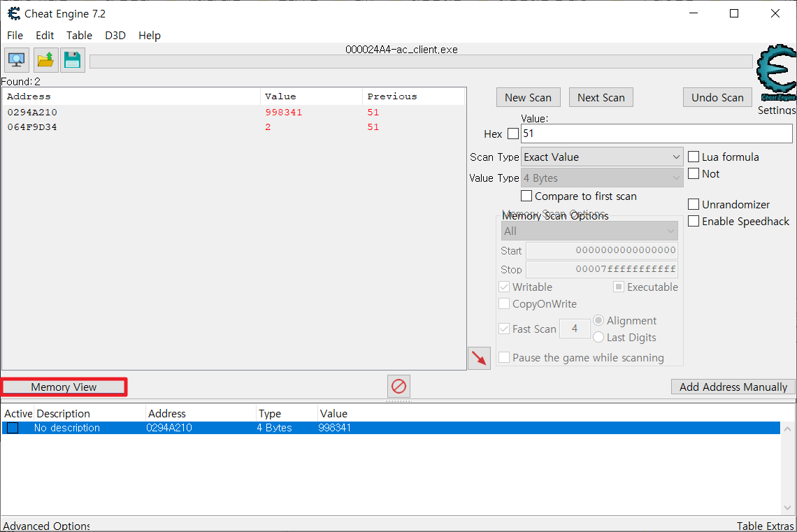Enable Compare to first scan
Viewport: 797px width, 532px height.
coord(526,196)
